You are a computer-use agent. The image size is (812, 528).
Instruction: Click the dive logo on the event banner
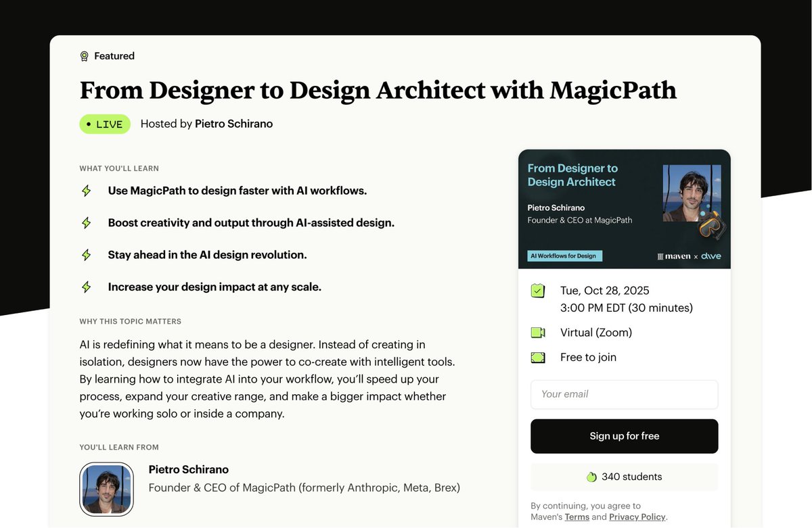[710, 256]
